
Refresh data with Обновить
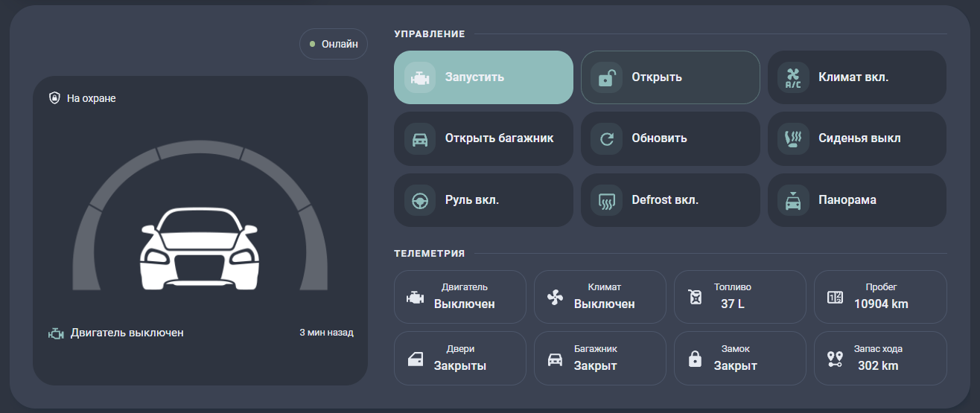(670, 138)
